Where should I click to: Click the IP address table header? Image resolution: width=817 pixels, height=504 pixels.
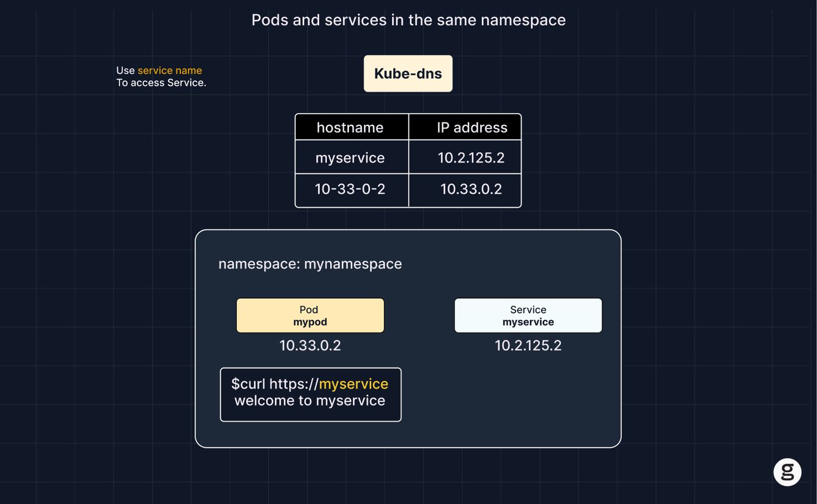(465, 127)
